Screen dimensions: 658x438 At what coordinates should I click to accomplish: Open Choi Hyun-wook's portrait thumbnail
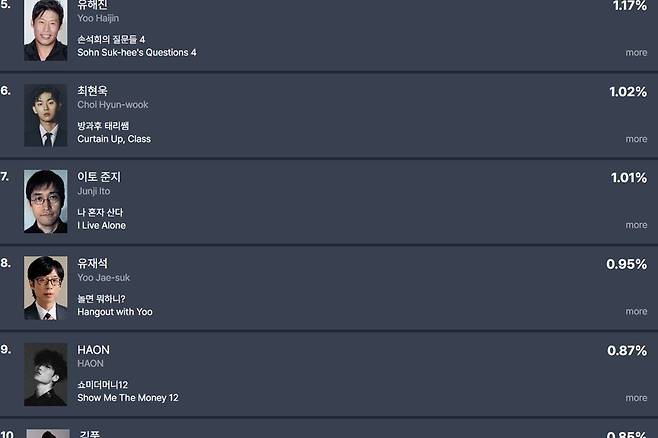tap(45, 116)
